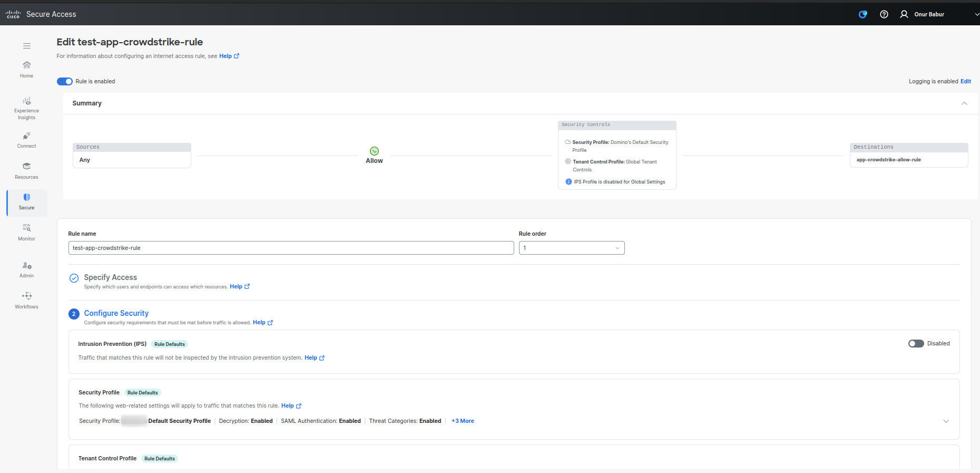
Task: Collapse the Summary panel chevron
Action: (x=964, y=103)
